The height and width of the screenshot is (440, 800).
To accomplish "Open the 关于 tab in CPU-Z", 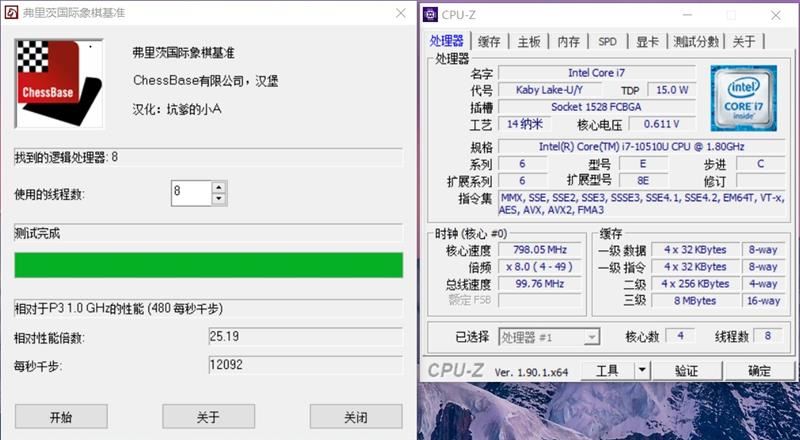I will [744, 42].
